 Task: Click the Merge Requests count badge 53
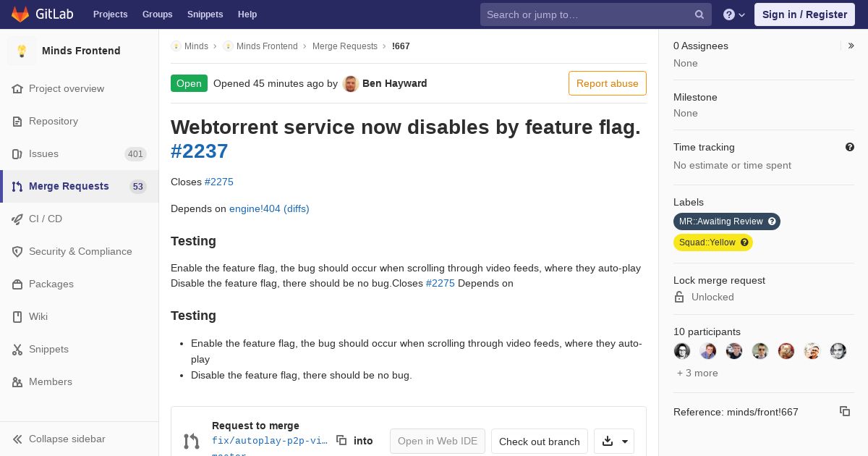click(x=138, y=187)
